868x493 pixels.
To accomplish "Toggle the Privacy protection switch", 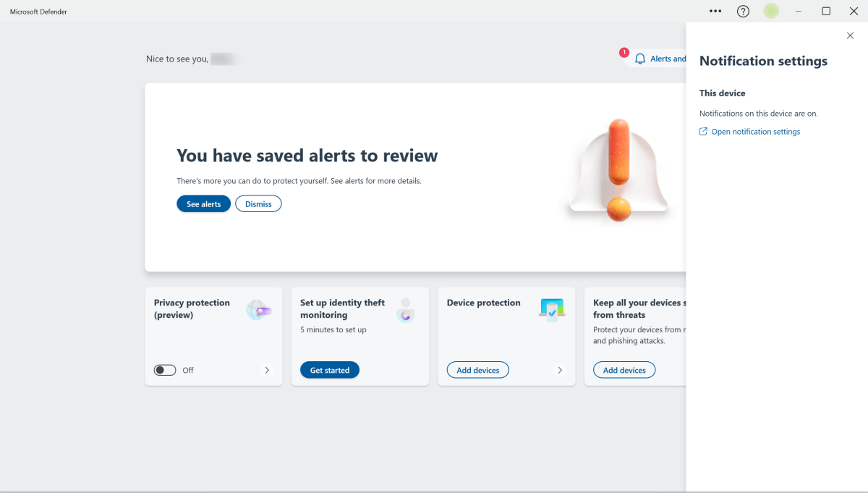I will (165, 370).
